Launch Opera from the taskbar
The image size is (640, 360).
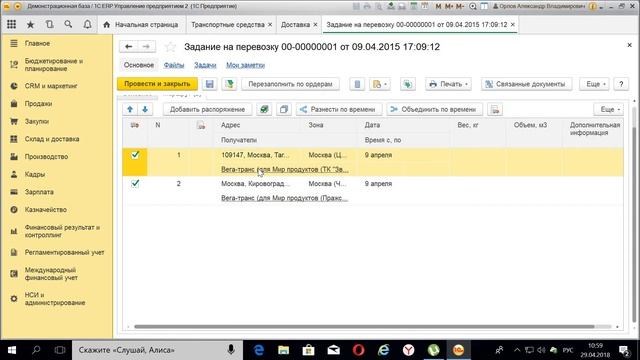pos(358,350)
